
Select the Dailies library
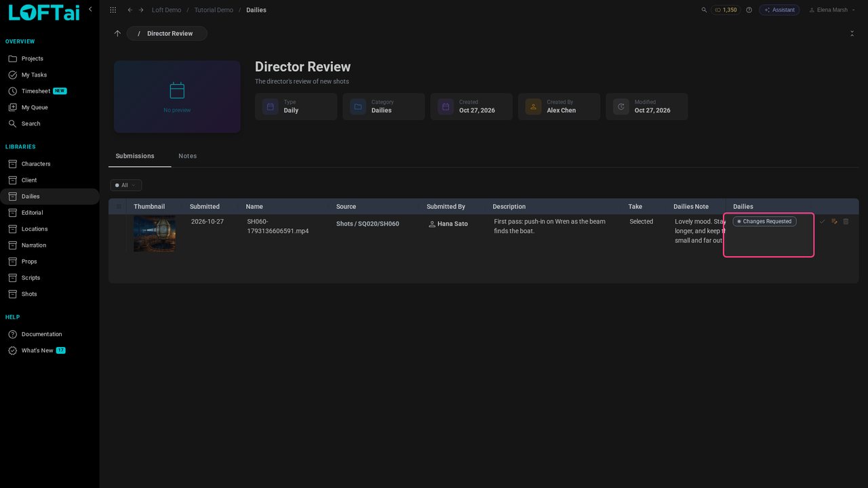[50, 197]
